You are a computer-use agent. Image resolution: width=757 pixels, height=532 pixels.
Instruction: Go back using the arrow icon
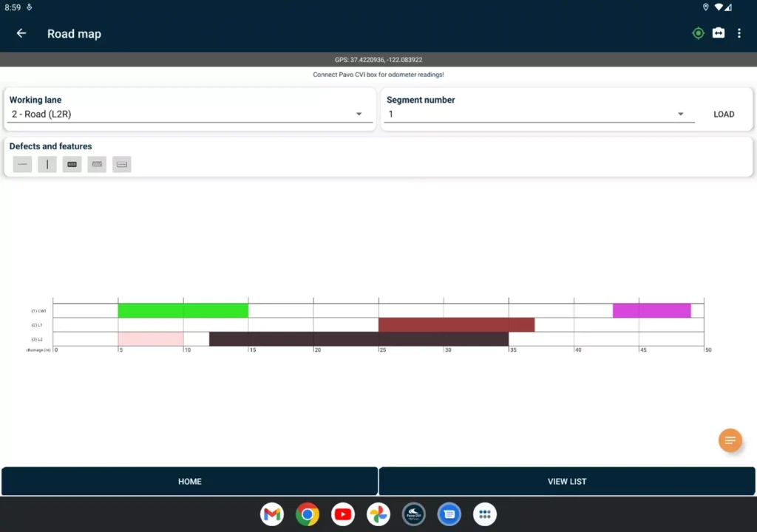[21, 33]
